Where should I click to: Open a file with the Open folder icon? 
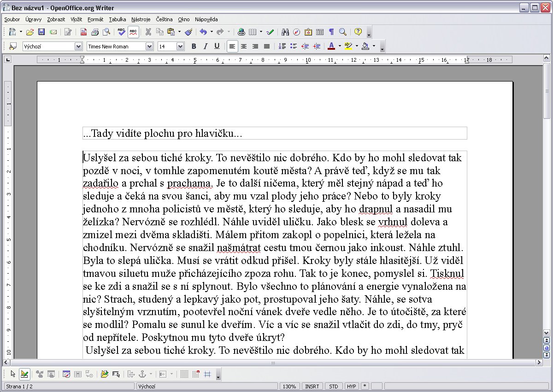[x=30, y=32]
